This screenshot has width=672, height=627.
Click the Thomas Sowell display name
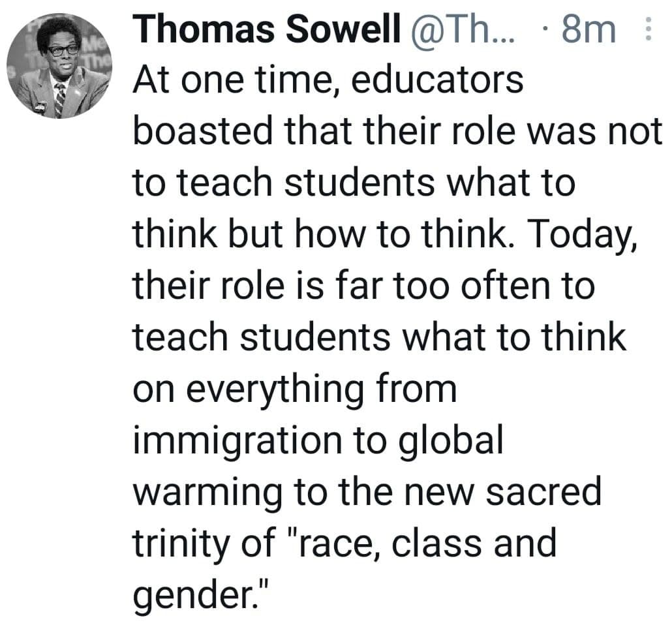click(266, 29)
